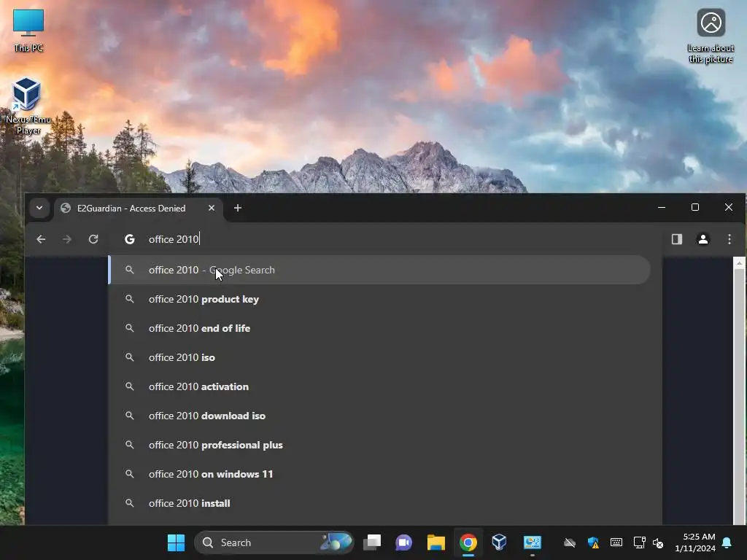
Task: Open the Chat app on taskbar
Action: 404,542
